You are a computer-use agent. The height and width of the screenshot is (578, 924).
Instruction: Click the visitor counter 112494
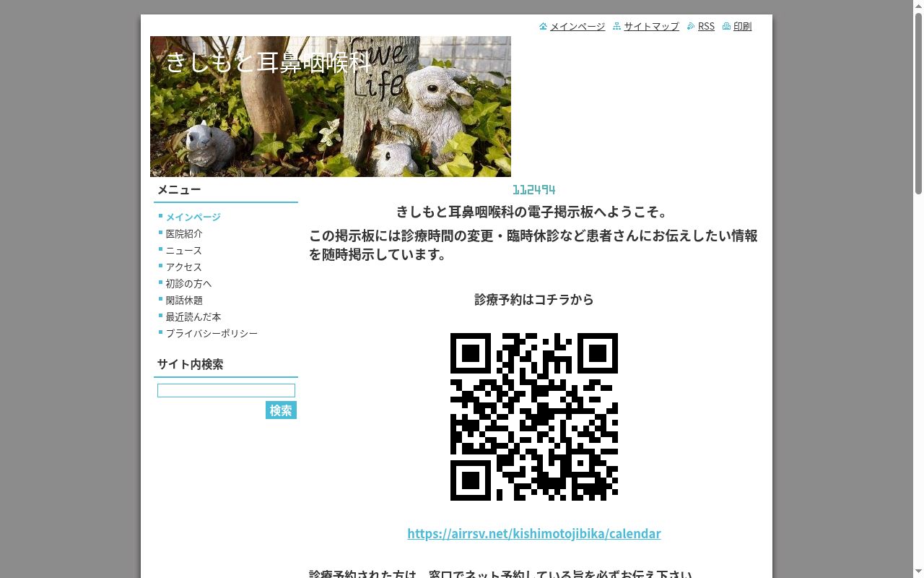534,190
